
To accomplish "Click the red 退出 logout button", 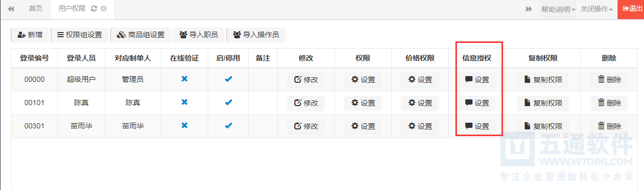I will point(631,9).
